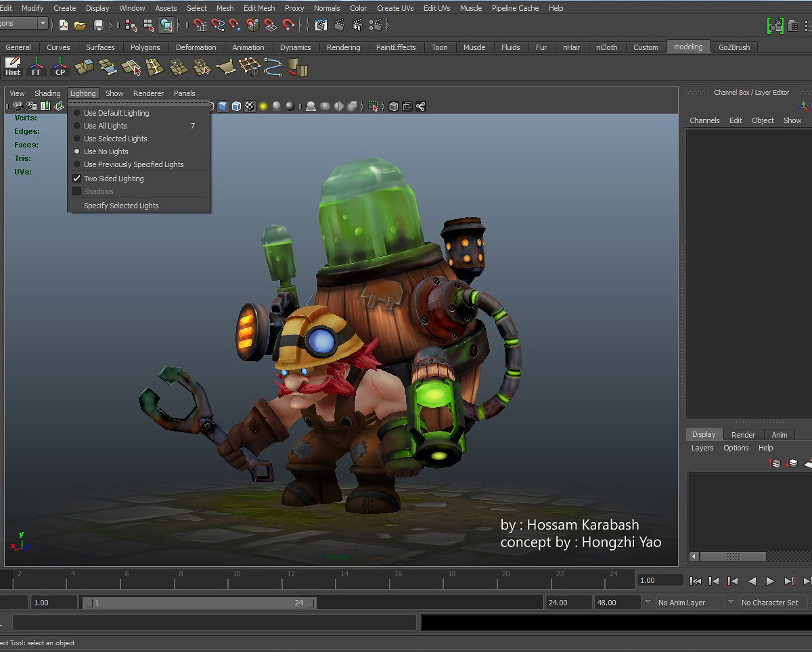This screenshot has height=652, width=812.
Task: Click the isolate select panel icon
Action: (x=373, y=106)
